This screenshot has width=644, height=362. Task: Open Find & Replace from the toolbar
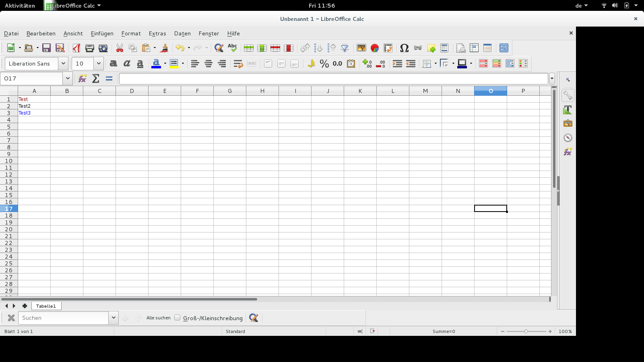219,48
